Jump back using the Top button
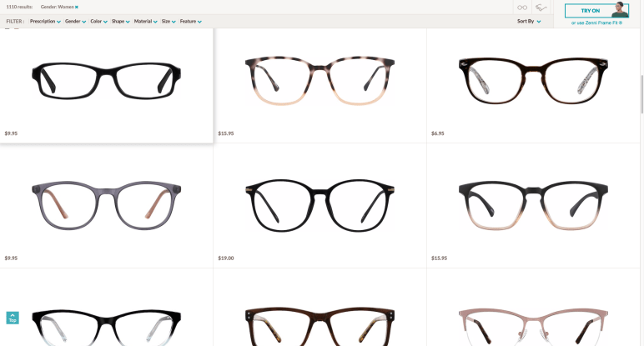 tap(13, 318)
